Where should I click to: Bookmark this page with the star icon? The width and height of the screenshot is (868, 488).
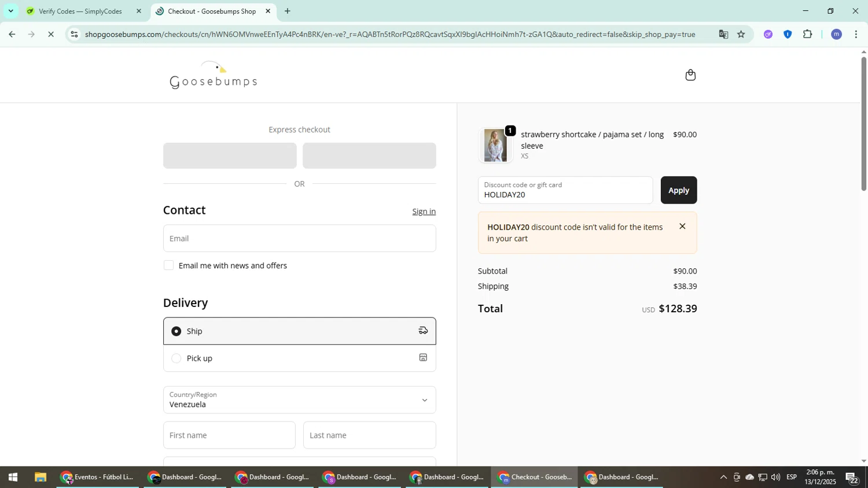coord(741,34)
